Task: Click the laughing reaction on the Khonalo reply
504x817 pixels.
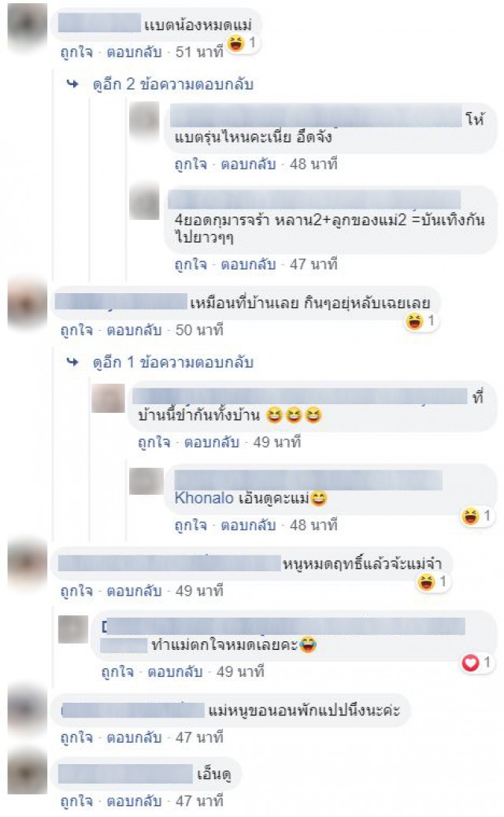Action: [x=470, y=516]
